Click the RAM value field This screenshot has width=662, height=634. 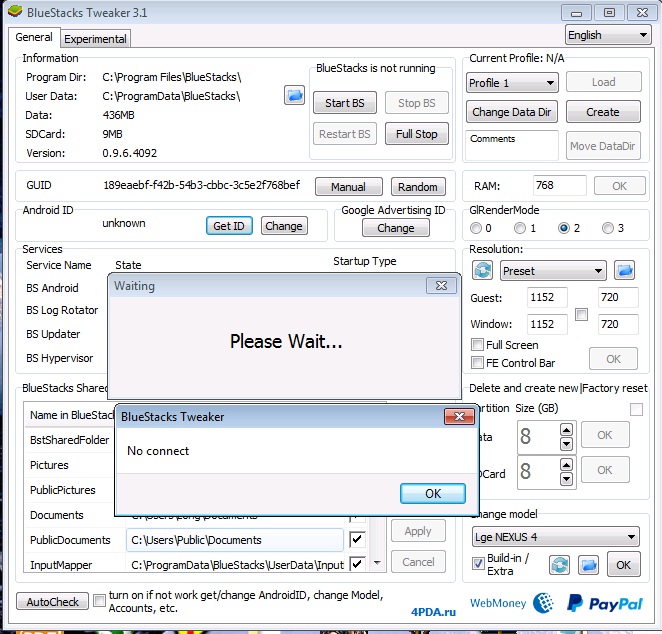[x=559, y=185]
